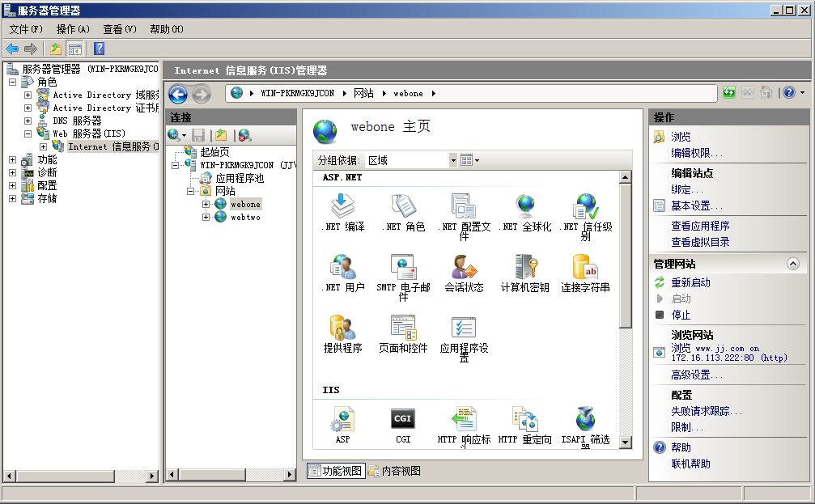Select 应用程序池 in connections tree

(x=240, y=178)
